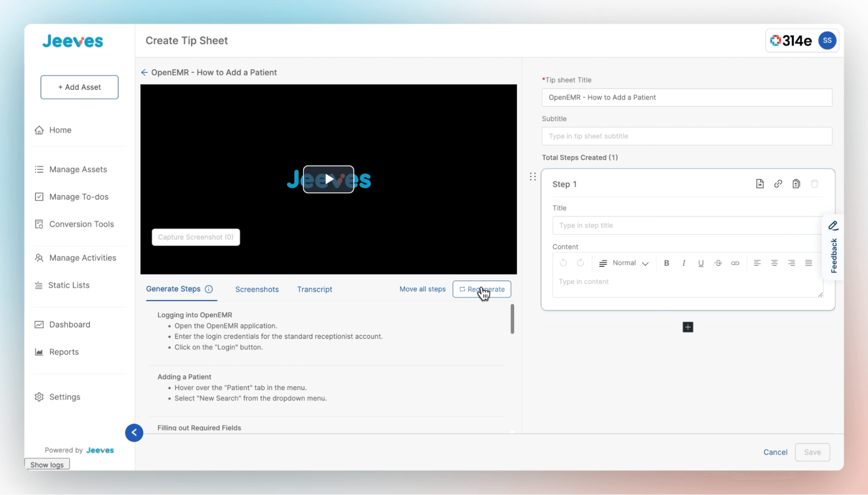
Task: Delete Step 1 with trash icon
Action: (815, 184)
